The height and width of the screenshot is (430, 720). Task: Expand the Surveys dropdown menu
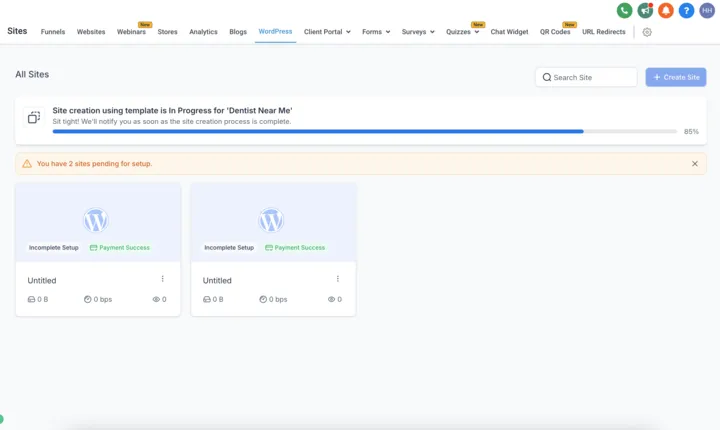pos(418,32)
